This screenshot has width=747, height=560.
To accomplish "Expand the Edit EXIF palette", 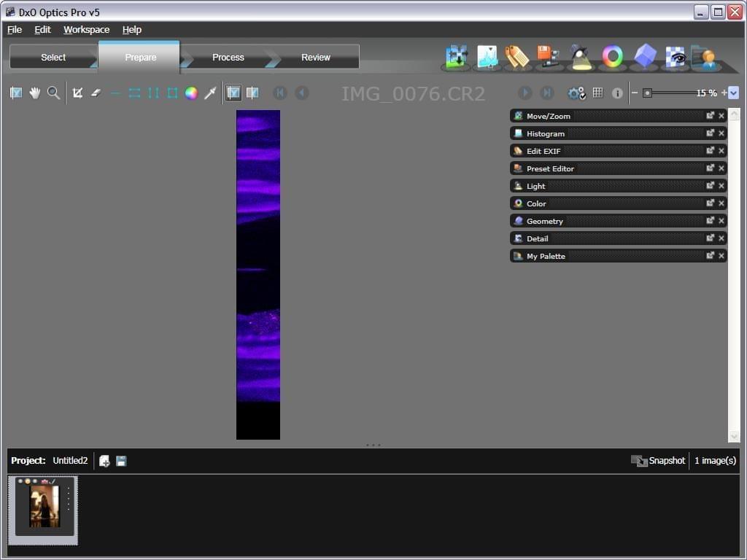I will (618, 151).
